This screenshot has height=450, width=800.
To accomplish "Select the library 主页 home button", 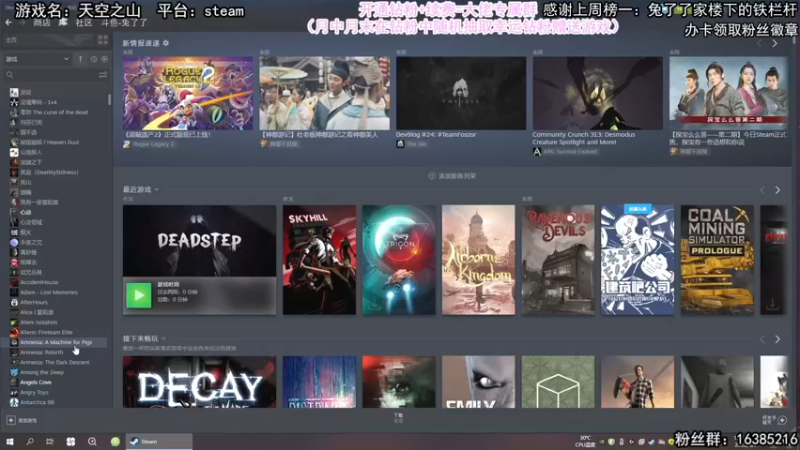I will tap(11, 40).
